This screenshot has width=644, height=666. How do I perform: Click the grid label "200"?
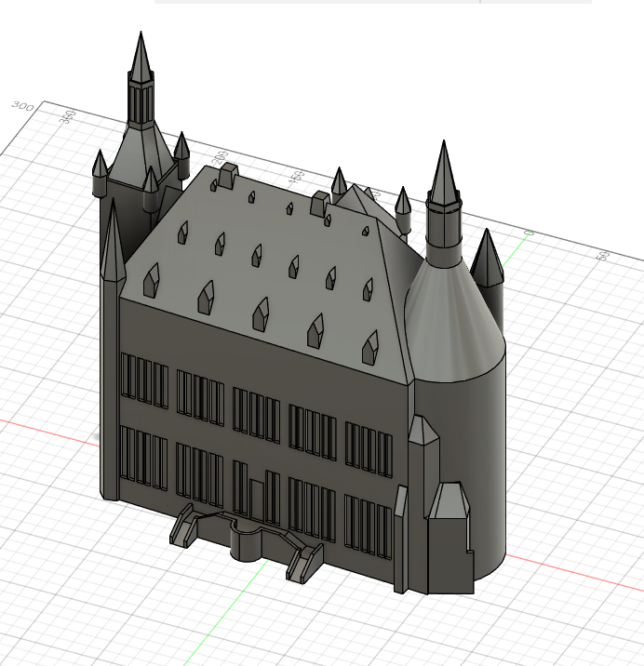(221, 158)
